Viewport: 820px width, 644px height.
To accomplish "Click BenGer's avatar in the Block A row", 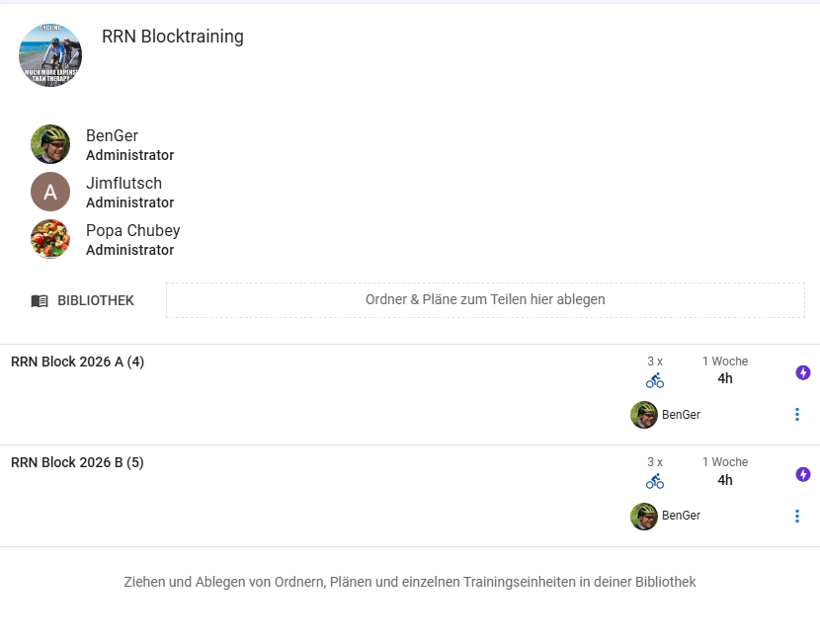I will [x=644, y=415].
